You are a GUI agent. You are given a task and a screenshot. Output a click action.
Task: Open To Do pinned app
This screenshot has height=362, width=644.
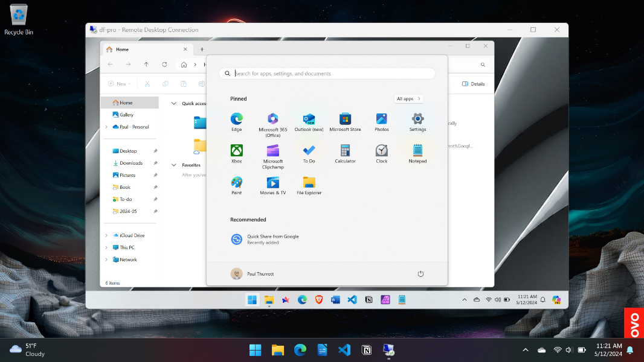coord(309,154)
